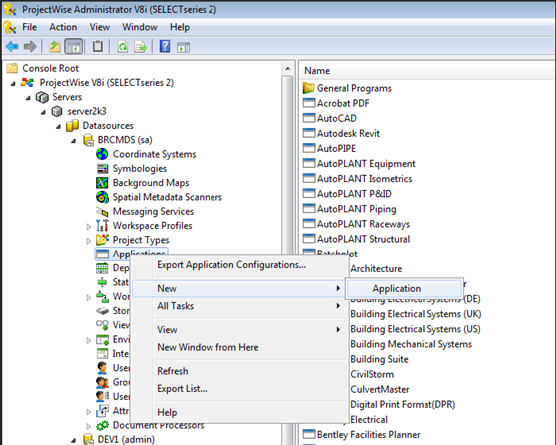Select Building Electrical Systems (UK) entry
This screenshot has height=445, width=556.
pos(416,314)
